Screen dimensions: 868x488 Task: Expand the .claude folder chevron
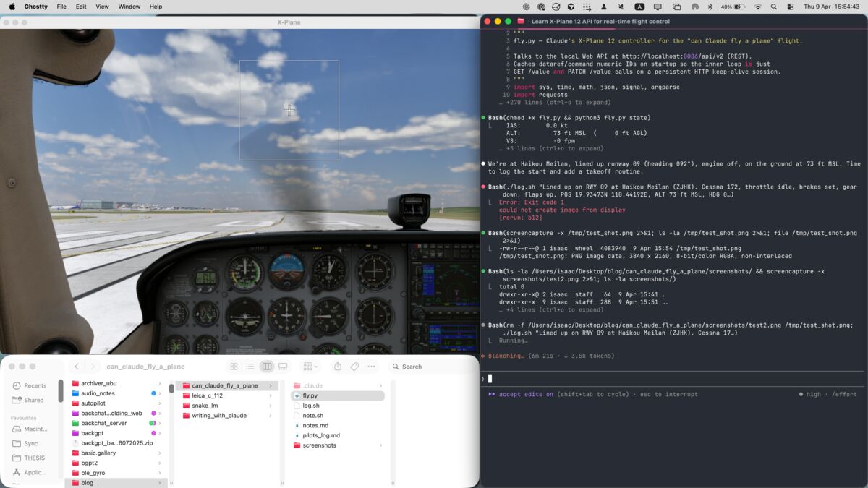(x=381, y=385)
